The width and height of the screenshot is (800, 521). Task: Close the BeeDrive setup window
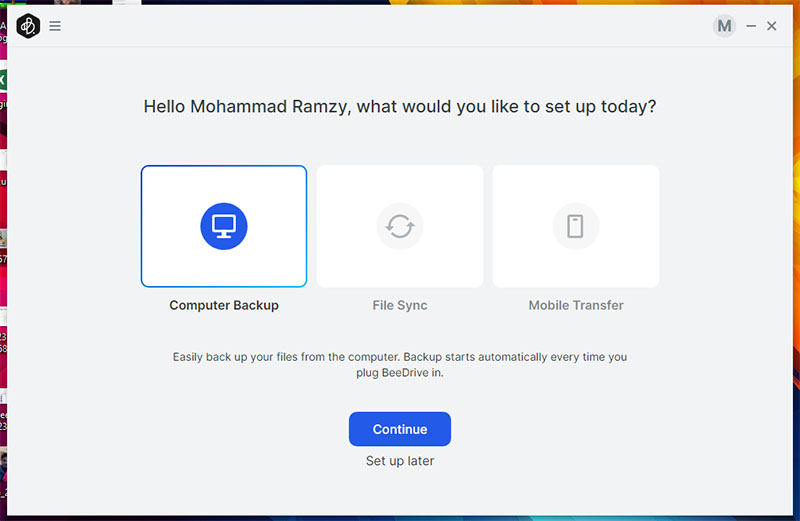click(772, 26)
